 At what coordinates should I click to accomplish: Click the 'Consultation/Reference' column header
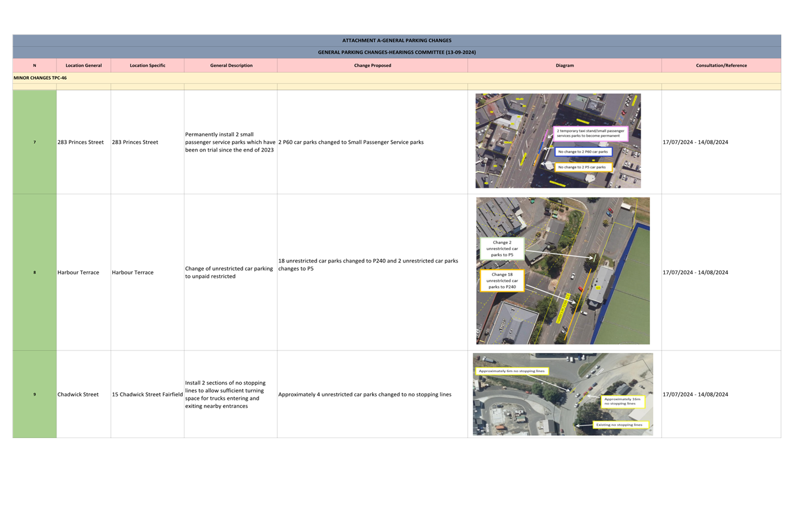pyautogui.click(x=721, y=65)
